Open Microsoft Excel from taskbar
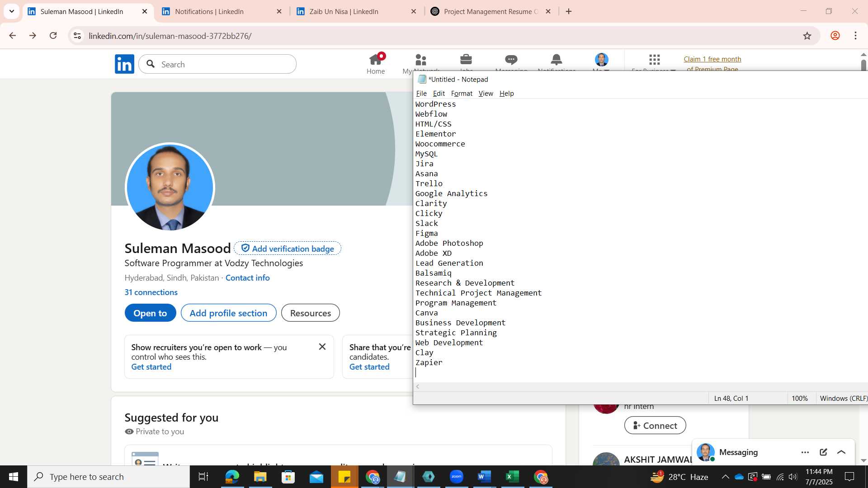Screen dimensions: 868x488 (x=513, y=477)
